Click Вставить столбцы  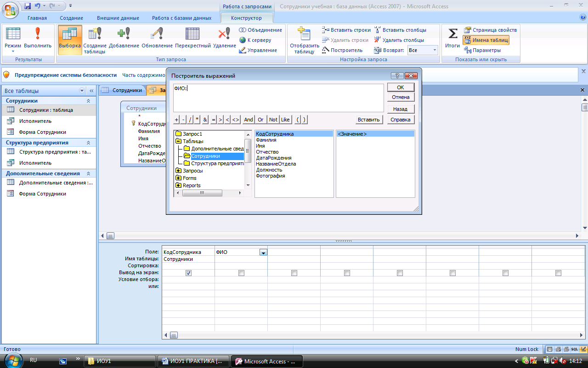pyautogui.click(x=400, y=30)
